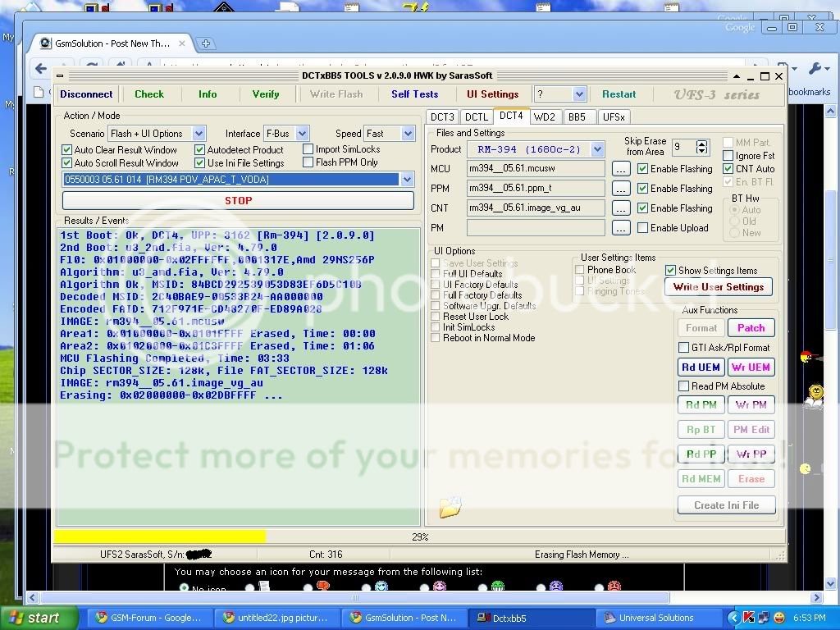Toggle Autodetect Product checkbox
The width and height of the screenshot is (840, 630).
coord(200,149)
